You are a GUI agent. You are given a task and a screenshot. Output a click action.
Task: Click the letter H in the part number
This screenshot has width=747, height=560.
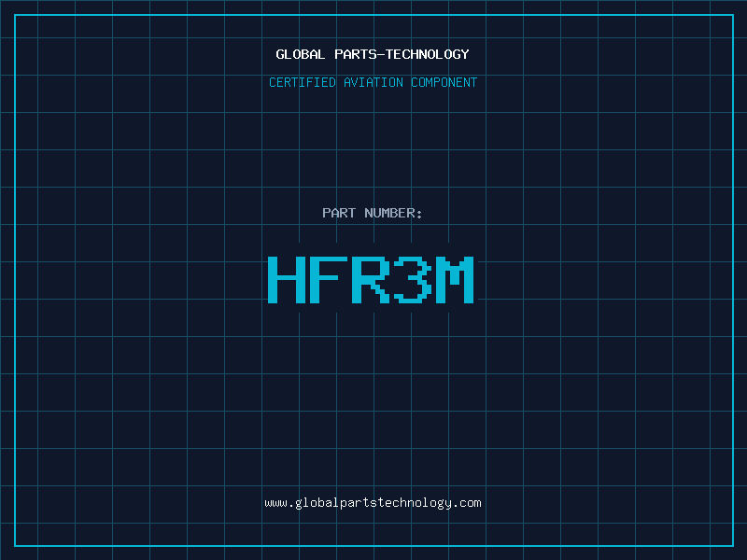(x=286, y=280)
